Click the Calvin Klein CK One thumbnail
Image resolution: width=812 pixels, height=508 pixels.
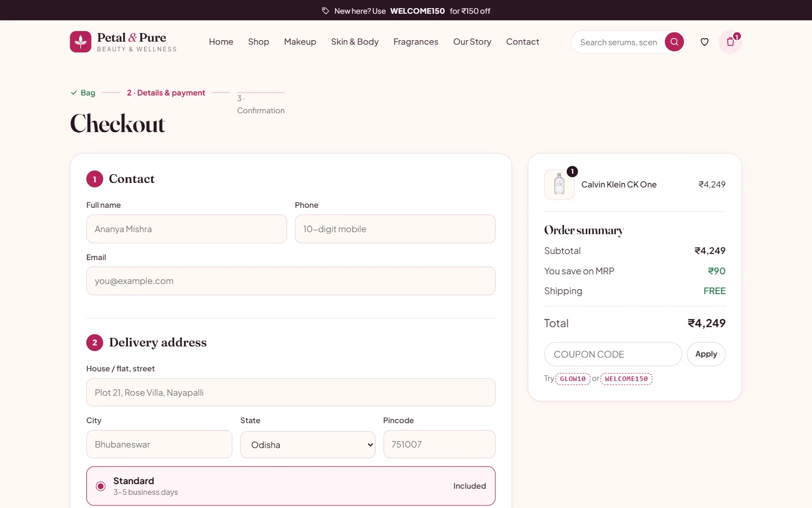pos(559,184)
